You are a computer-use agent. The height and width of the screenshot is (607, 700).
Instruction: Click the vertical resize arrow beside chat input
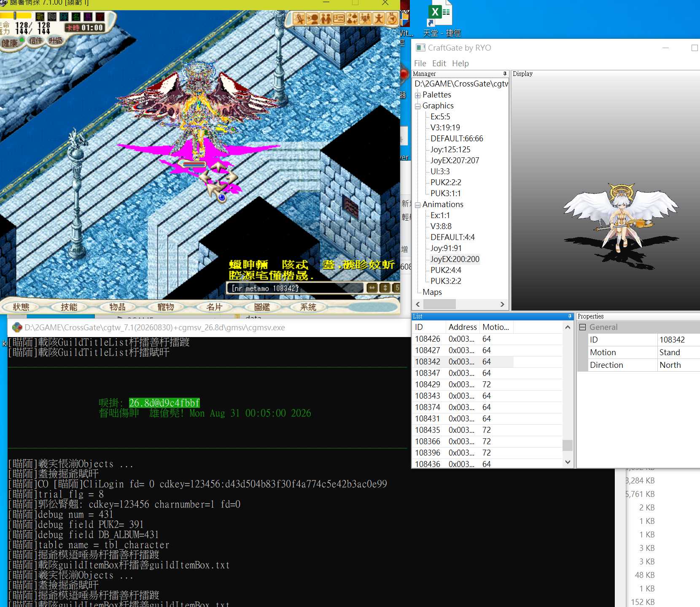385,288
